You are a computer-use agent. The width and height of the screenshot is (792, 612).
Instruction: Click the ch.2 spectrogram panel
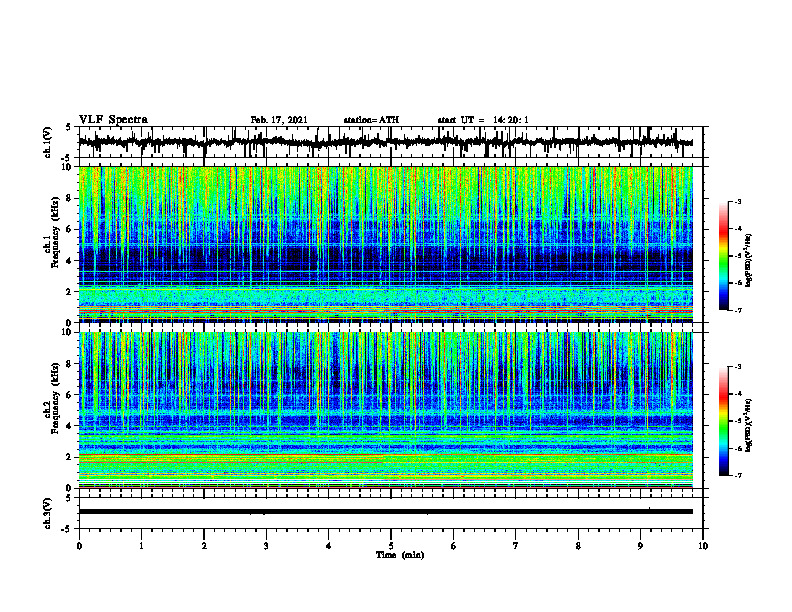tap(385, 410)
